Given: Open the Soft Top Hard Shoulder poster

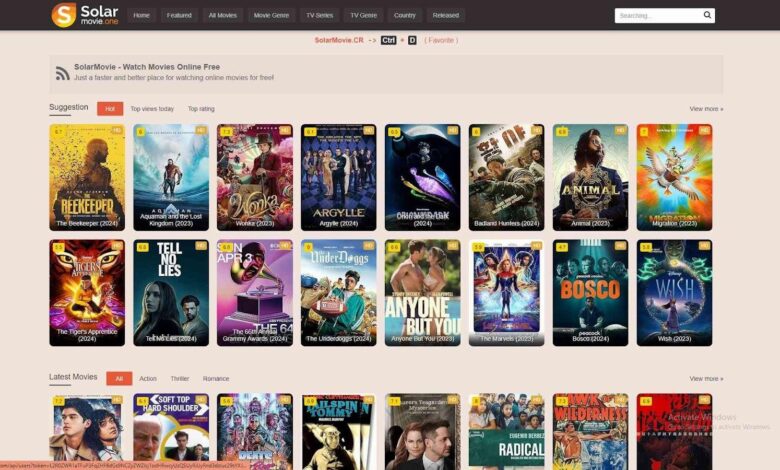Looking at the screenshot, I should (171, 431).
